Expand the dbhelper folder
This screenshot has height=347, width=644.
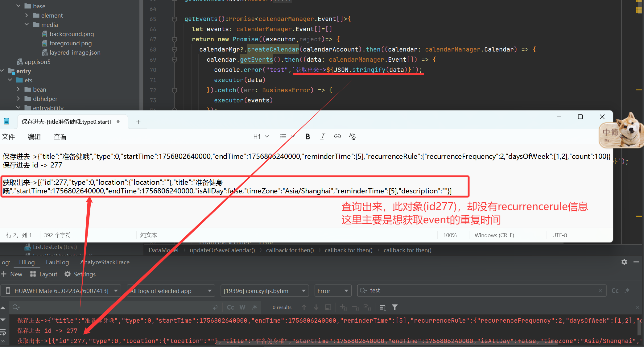point(18,99)
